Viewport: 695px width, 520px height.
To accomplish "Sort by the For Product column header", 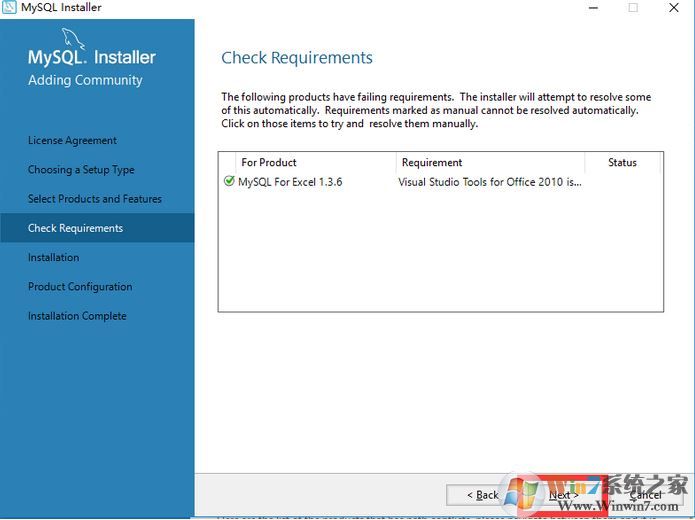I will point(316,163).
